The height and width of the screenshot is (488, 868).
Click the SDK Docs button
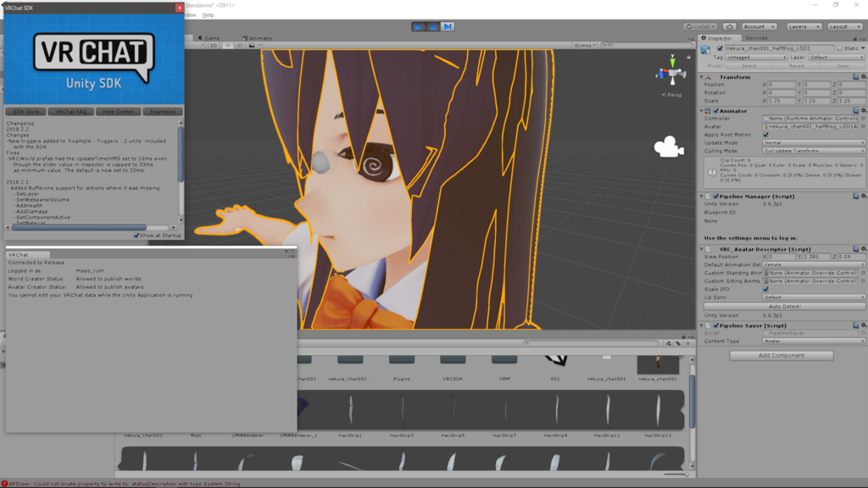(26, 111)
